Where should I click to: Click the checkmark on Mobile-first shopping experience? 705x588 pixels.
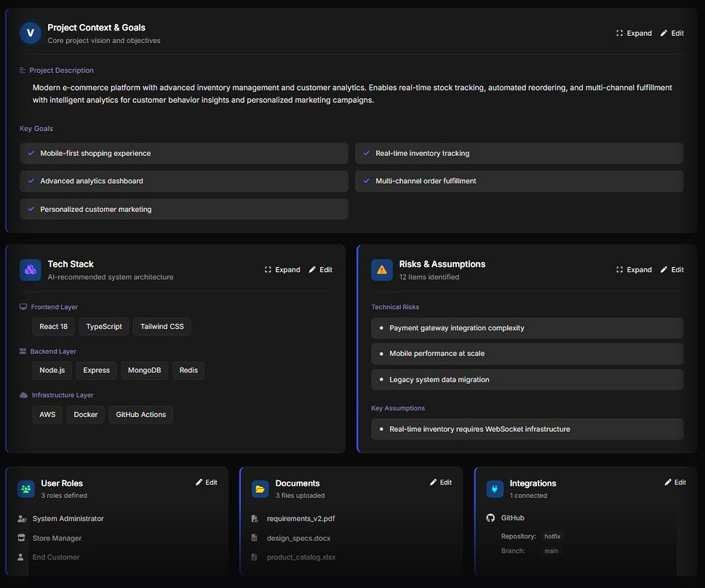[x=31, y=154]
